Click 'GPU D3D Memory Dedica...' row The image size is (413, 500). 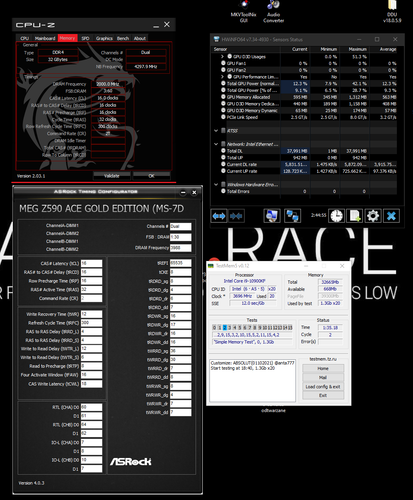(309, 104)
